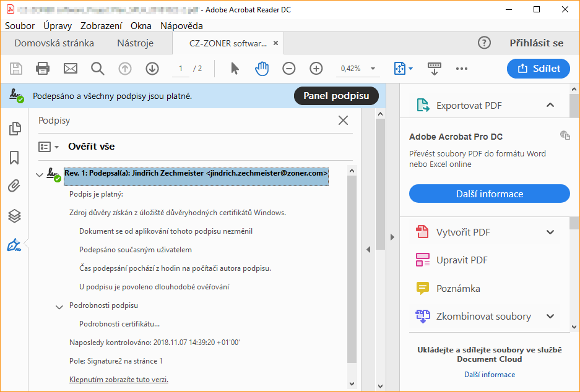Open Bookmarks sidebar panel
This screenshot has height=392, width=580.
point(14,158)
